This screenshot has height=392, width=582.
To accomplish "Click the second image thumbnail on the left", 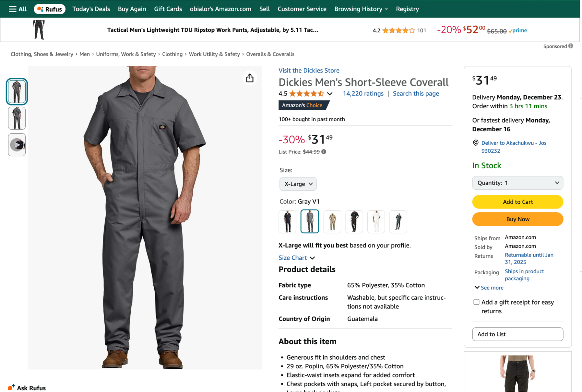I will pos(17,118).
